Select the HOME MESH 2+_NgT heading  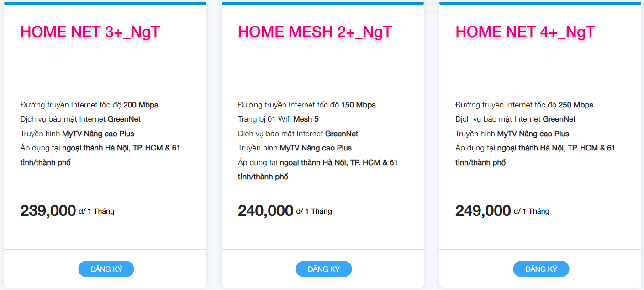(315, 32)
